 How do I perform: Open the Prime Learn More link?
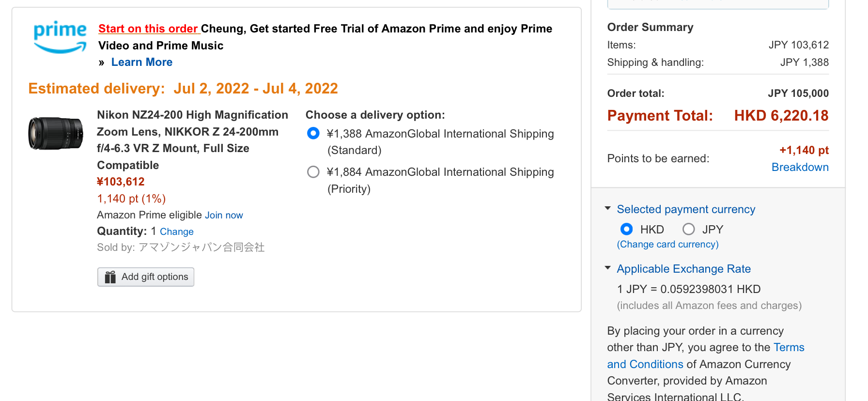(142, 62)
